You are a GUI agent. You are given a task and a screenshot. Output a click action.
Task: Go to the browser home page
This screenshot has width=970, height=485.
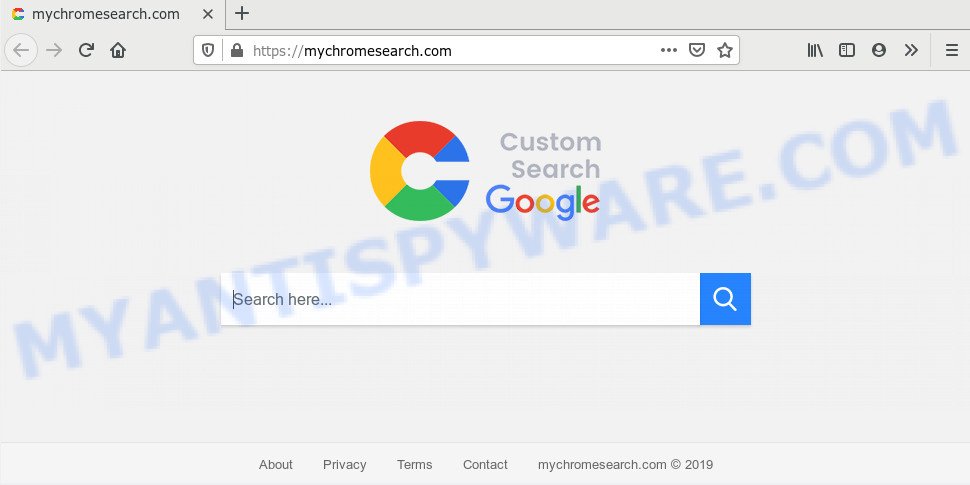(x=118, y=50)
